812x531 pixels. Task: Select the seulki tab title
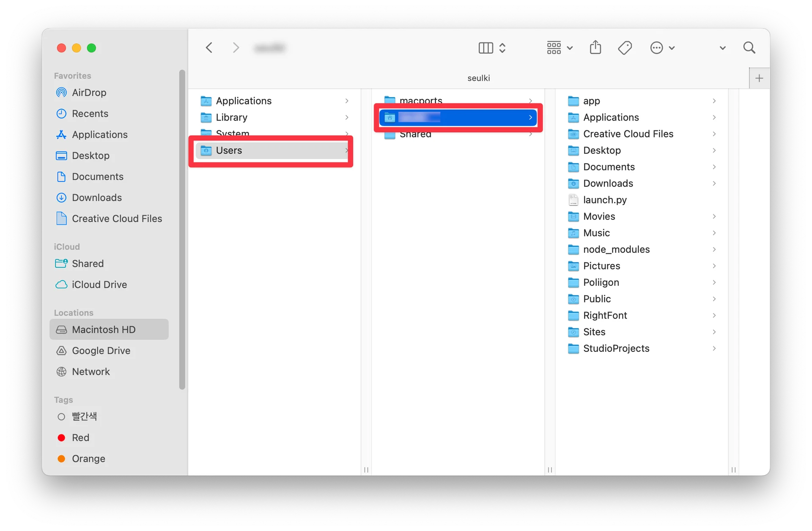(x=478, y=78)
